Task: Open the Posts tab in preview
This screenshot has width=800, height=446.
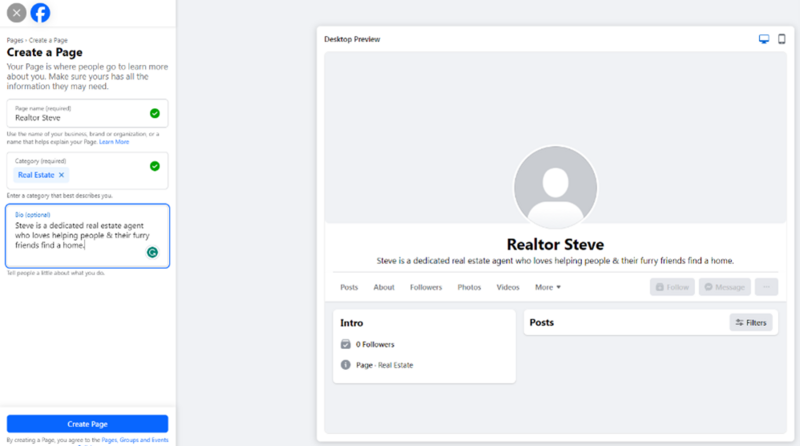Action: pyautogui.click(x=349, y=287)
